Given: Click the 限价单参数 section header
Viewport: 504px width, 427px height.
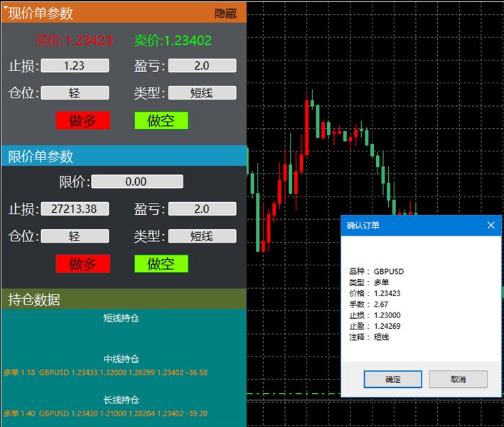Looking at the screenshot, I should point(124,157).
